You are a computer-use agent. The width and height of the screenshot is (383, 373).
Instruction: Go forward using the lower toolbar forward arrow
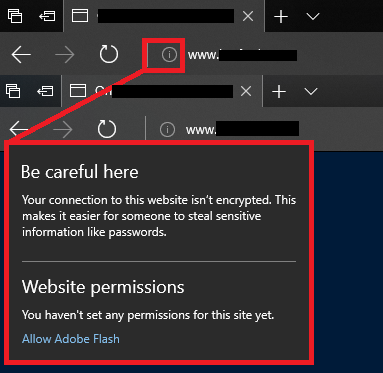63,129
